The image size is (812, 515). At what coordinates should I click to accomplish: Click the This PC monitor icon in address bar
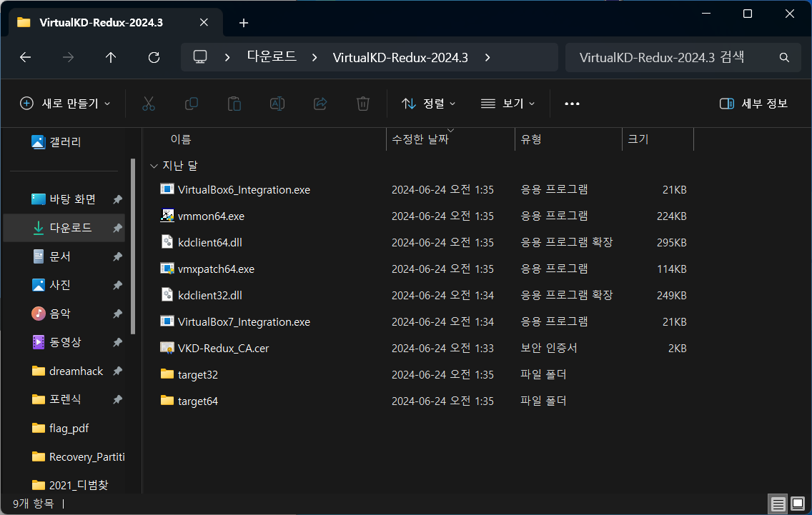200,57
